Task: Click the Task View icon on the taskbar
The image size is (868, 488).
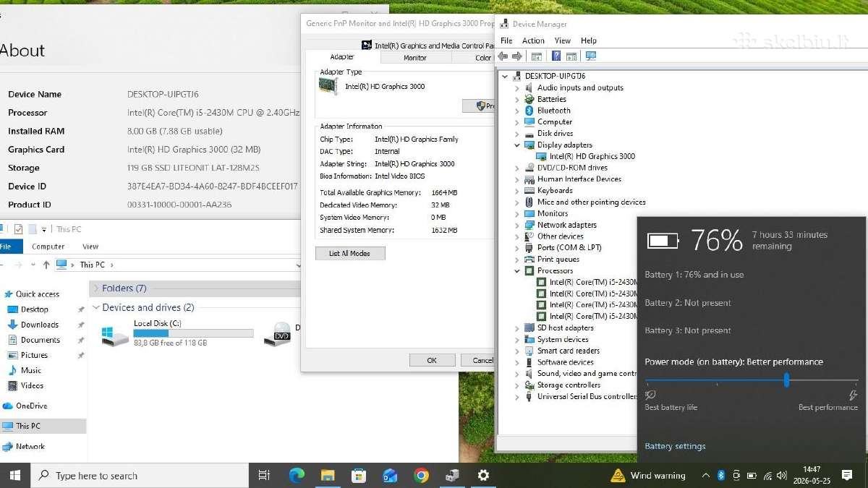Action: pyautogui.click(x=264, y=475)
